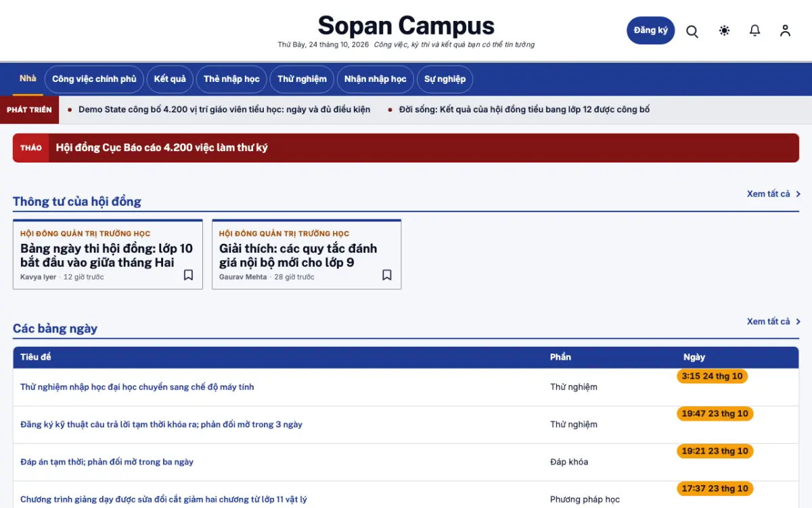Open author Gaurav Mehta
Image resolution: width=812 pixels, height=508 pixels.
(x=243, y=277)
